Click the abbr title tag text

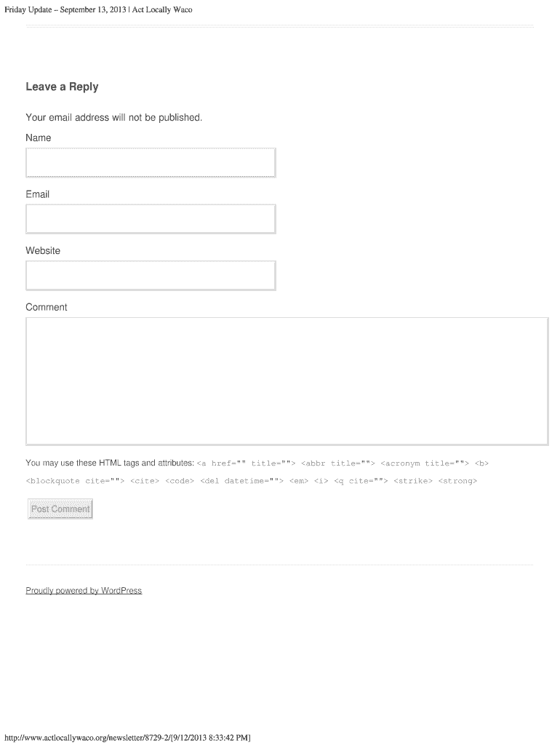click(x=337, y=463)
